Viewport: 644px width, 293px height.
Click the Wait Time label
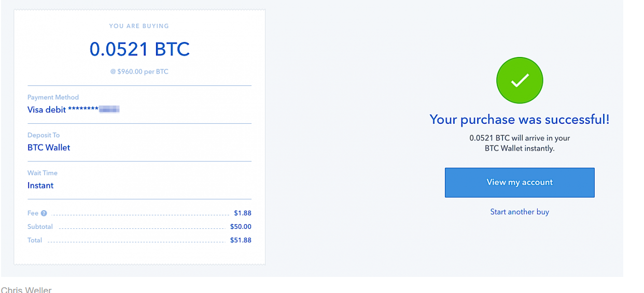point(43,173)
